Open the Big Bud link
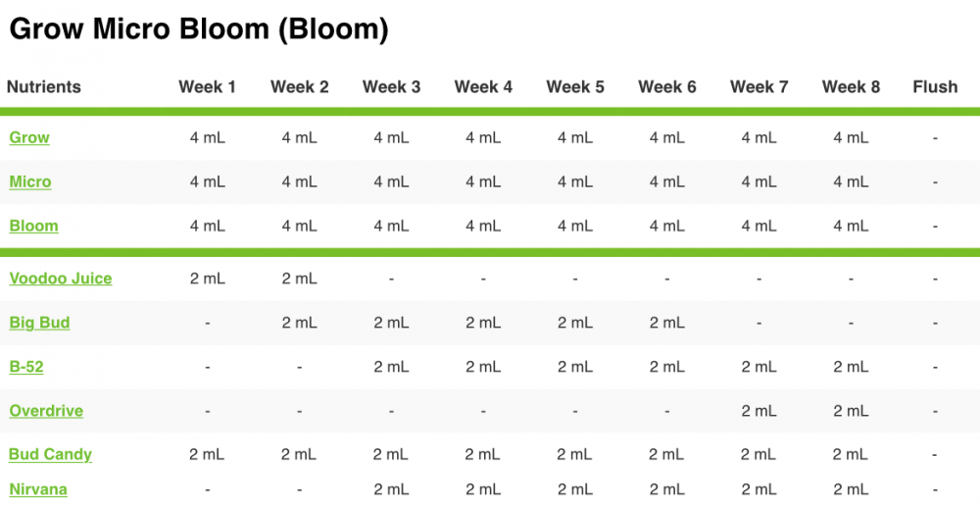 (x=39, y=323)
